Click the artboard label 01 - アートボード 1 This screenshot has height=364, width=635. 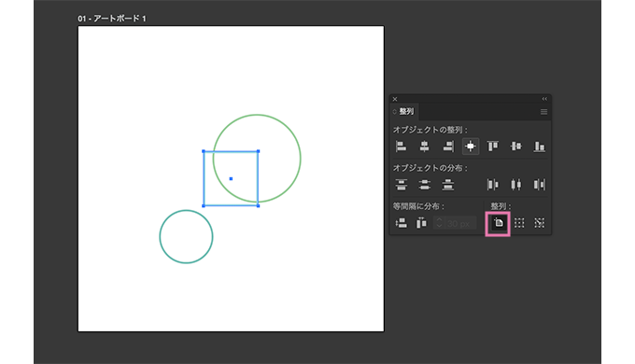[112, 19]
